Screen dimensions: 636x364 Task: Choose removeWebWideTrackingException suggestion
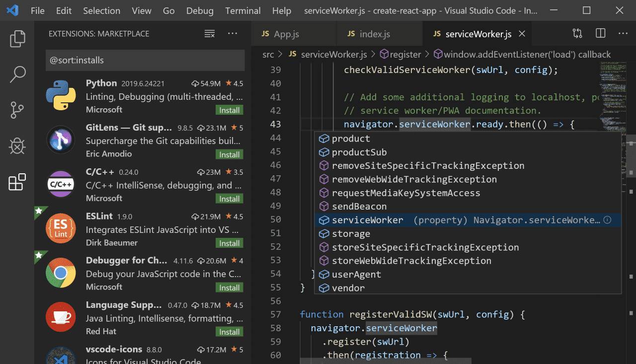(468, 179)
